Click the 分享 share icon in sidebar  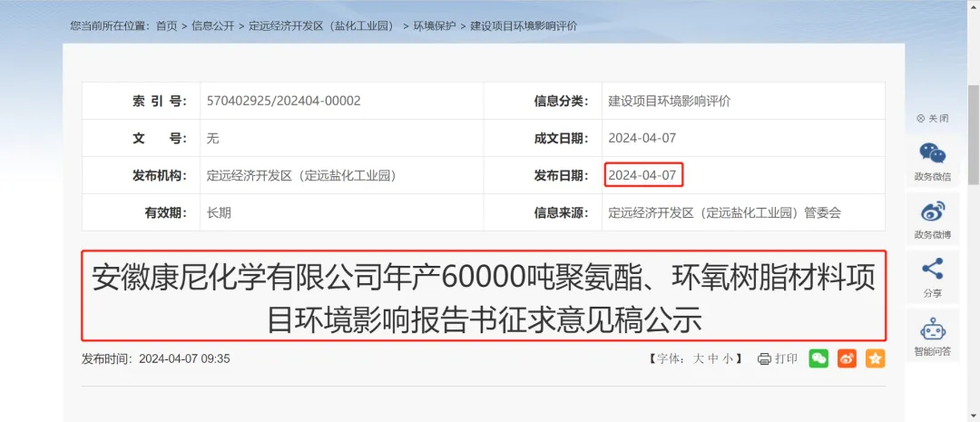click(932, 270)
